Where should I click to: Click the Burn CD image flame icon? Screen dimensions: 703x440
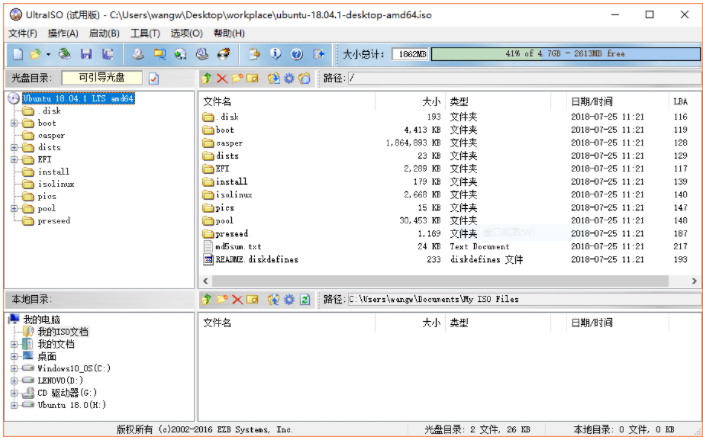pyautogui.click(x=223, y=54)
